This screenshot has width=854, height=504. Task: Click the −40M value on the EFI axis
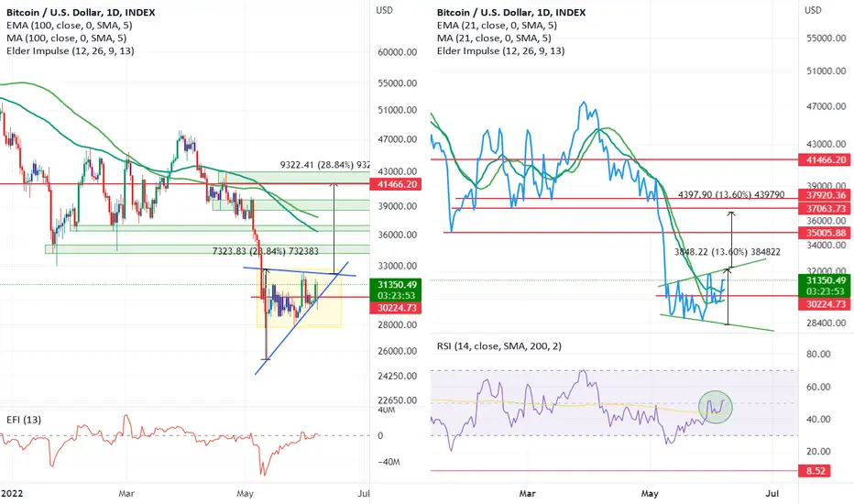(x=389, y=462)
